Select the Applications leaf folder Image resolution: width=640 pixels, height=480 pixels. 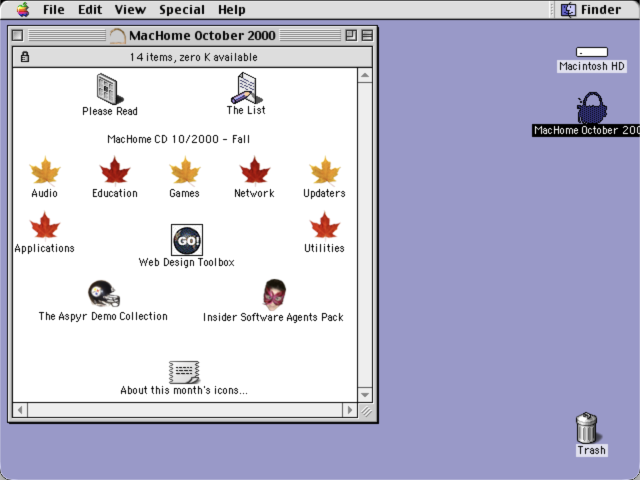45,226
